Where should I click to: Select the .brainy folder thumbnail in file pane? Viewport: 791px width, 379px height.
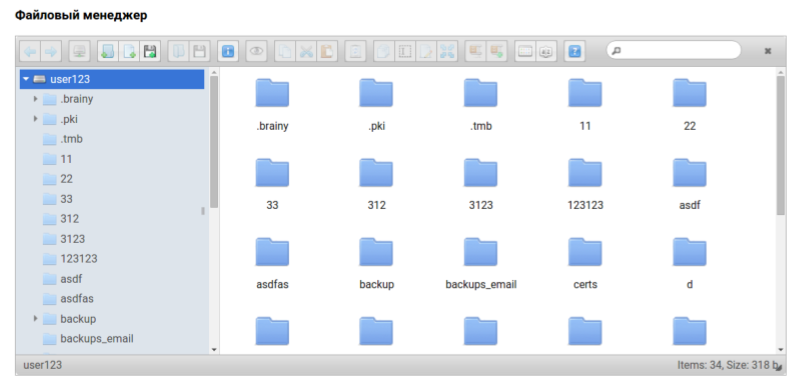click(x=272, y=93)
